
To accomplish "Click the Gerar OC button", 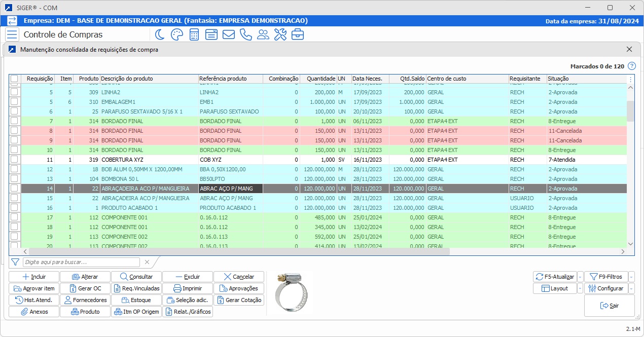I will [85, 288].
